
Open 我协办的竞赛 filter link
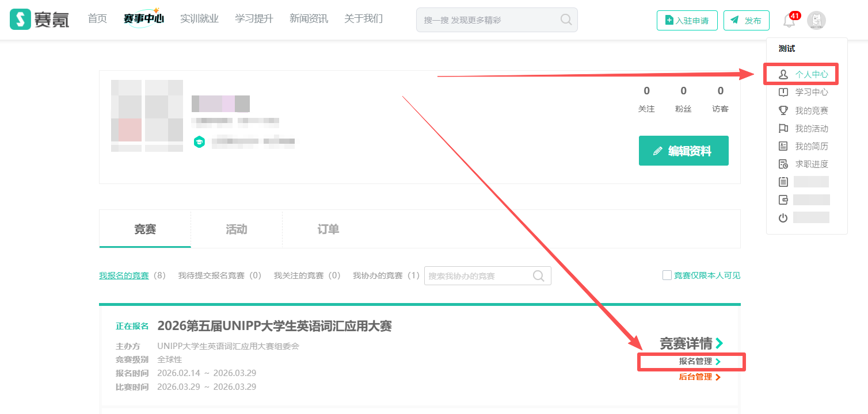tap(378, 275)
